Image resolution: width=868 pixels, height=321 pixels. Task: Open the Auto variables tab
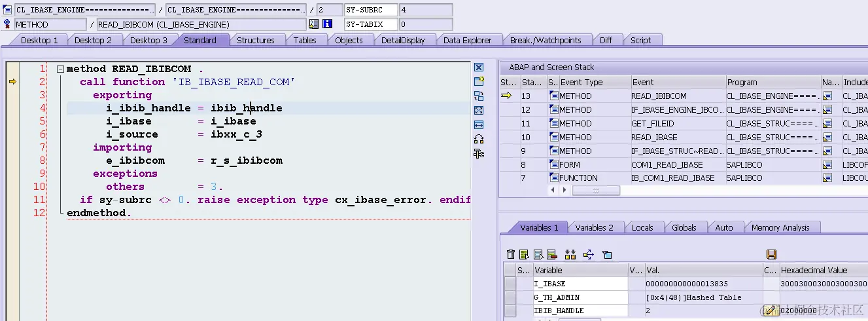723,227
